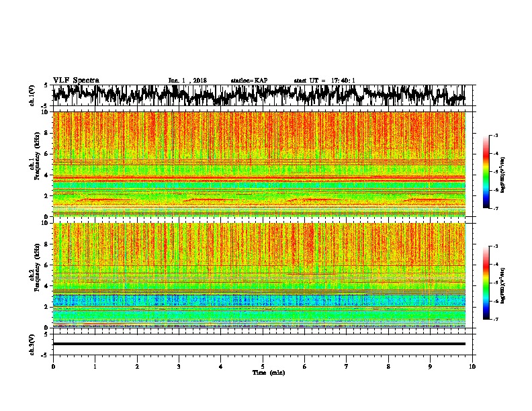Click the ch.1 voltage waveform trace panel
This screenshot has height=411, width=532.
(x=262, y=95)
